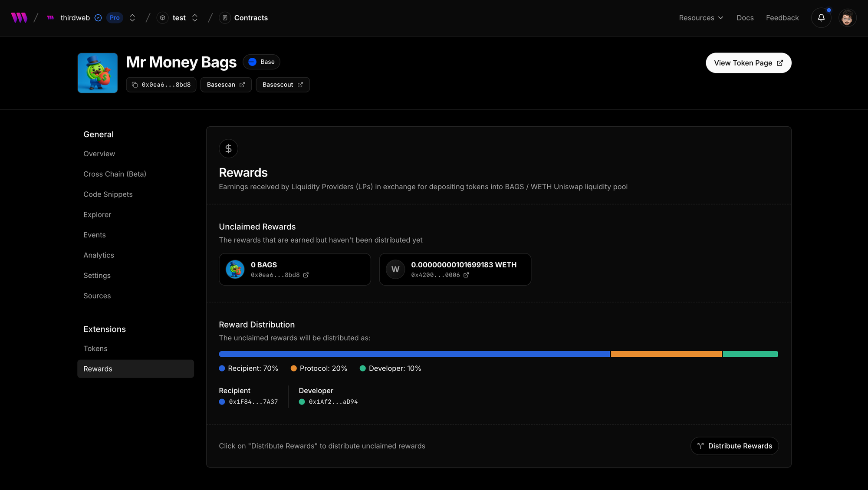
Task: Open the Resources dropdown menu
Action: click(701, 18)
